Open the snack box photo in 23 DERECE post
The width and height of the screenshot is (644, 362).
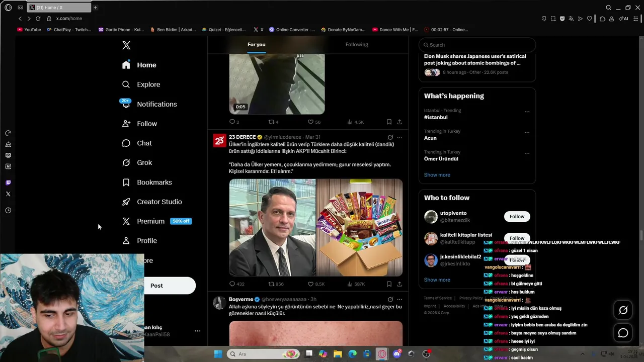(359, 227)
